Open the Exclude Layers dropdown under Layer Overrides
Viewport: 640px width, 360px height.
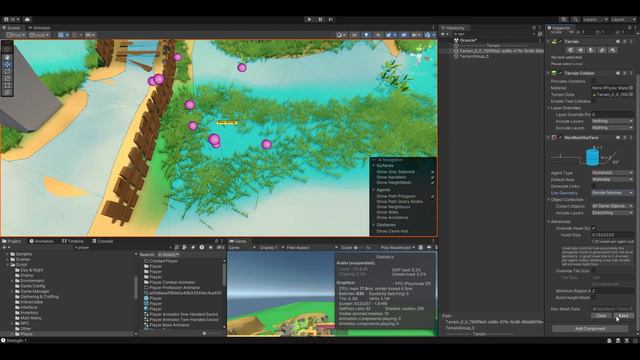pos(612,128)
